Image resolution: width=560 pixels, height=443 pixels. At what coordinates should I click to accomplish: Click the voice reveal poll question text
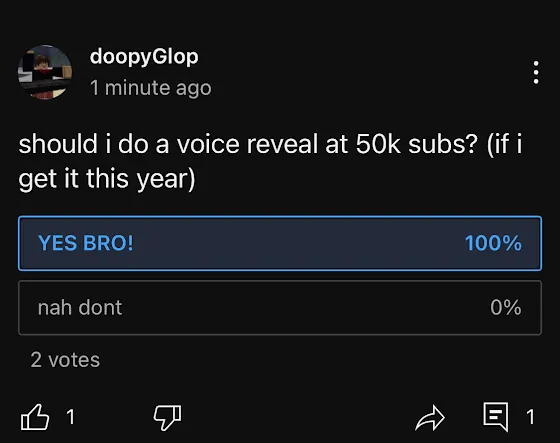click(270, 161)
